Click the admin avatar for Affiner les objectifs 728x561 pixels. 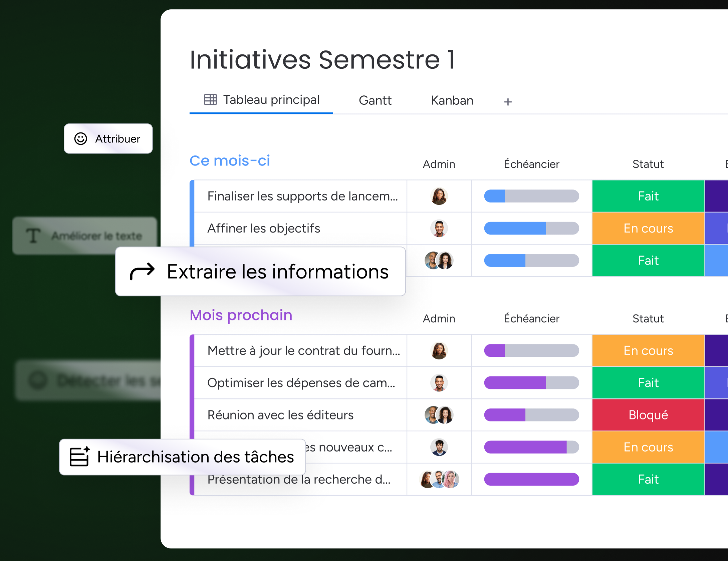point(439,228)
